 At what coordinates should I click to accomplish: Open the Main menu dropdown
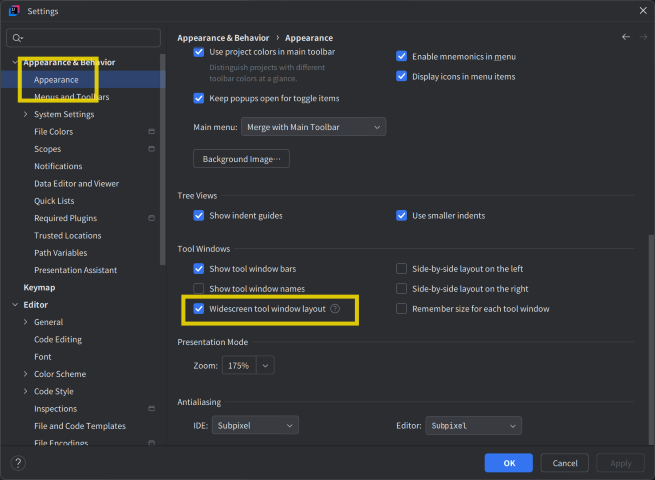point(313,127)
